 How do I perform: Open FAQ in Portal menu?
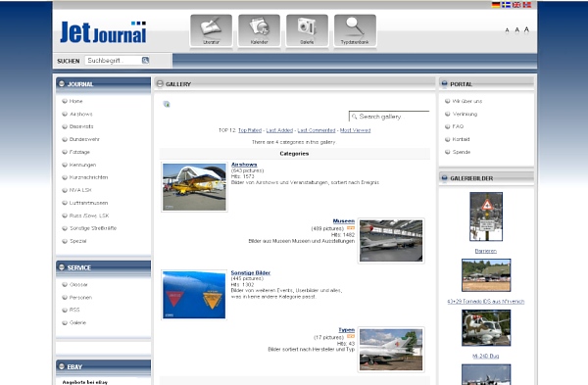coord(458,126)
